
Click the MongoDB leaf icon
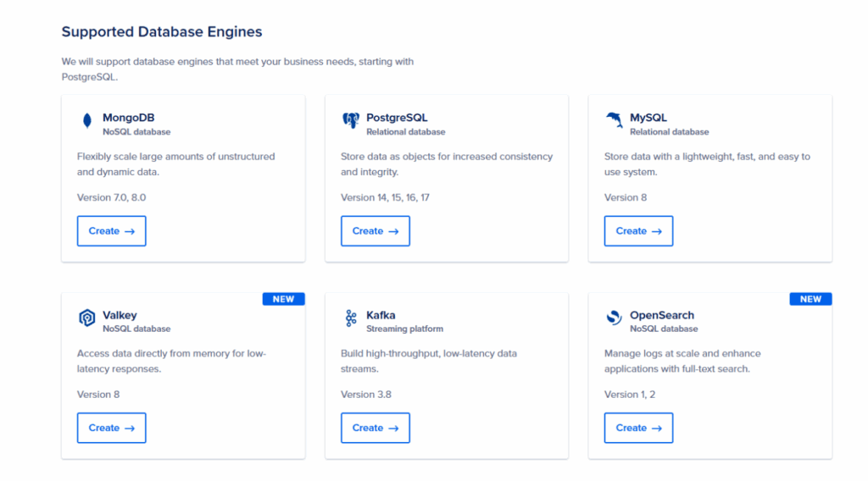[x=87, y=120]
